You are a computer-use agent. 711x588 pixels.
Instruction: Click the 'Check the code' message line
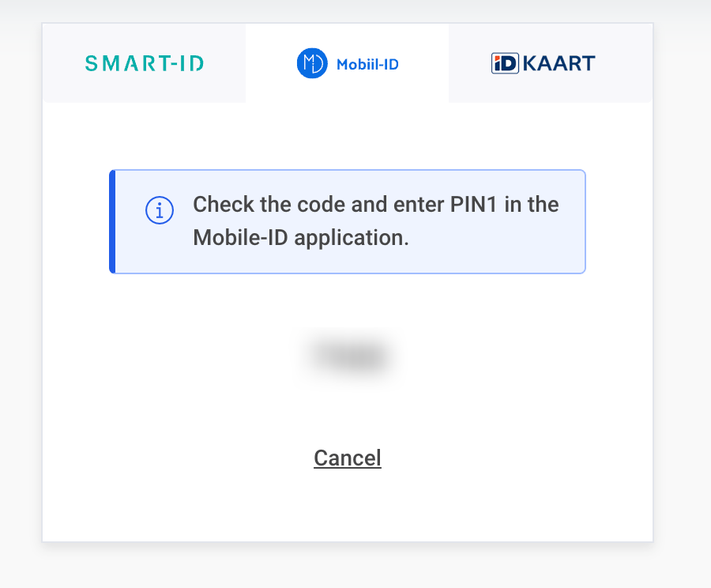click(x=375, y=205)
